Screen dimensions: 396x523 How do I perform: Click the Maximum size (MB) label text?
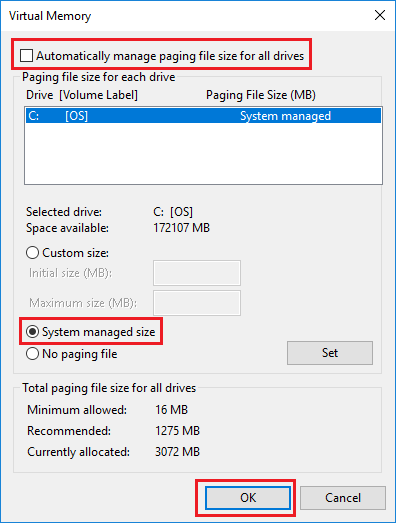click(83, 303)
